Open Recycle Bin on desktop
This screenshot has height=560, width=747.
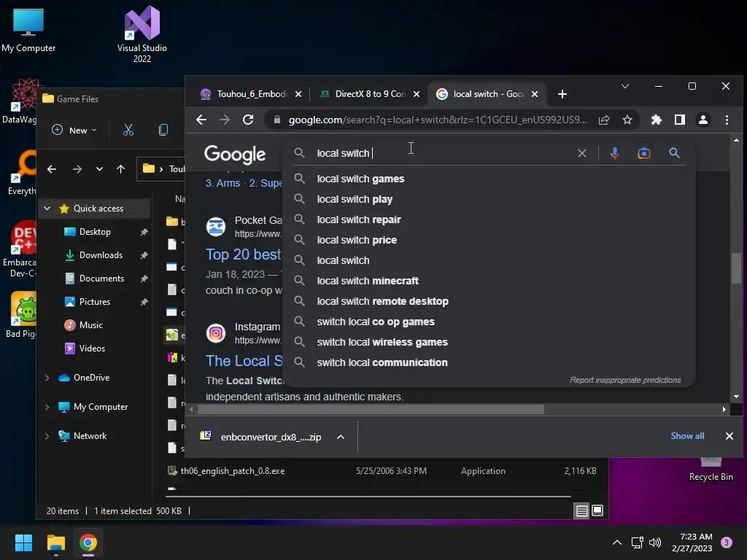point(711,470)
